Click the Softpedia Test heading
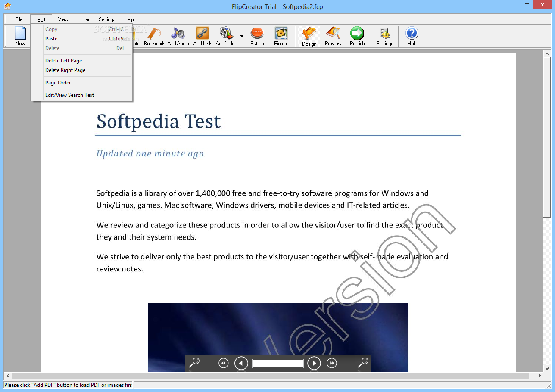Viewport: 555px width, 392px height. pos(159,121)
